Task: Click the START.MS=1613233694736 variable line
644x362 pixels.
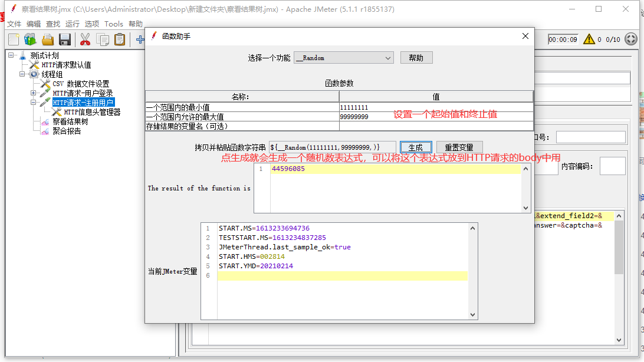Action: click(264, 228)
